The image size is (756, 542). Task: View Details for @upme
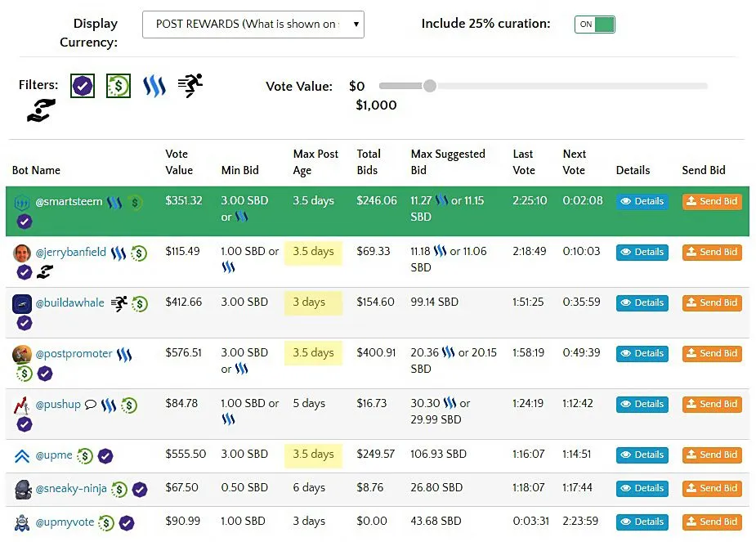pos(642,455)
